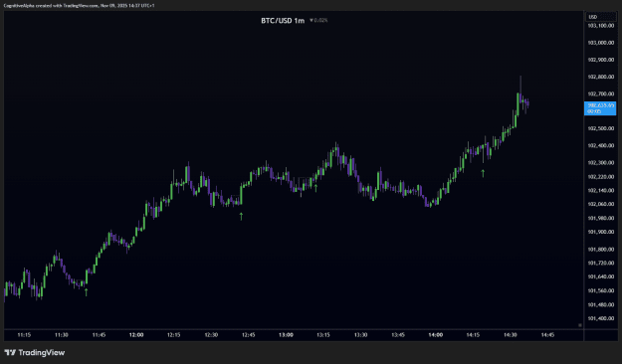Click the 101,640.00 price axis label
622x364 pixels.
[x=600, y=276]
